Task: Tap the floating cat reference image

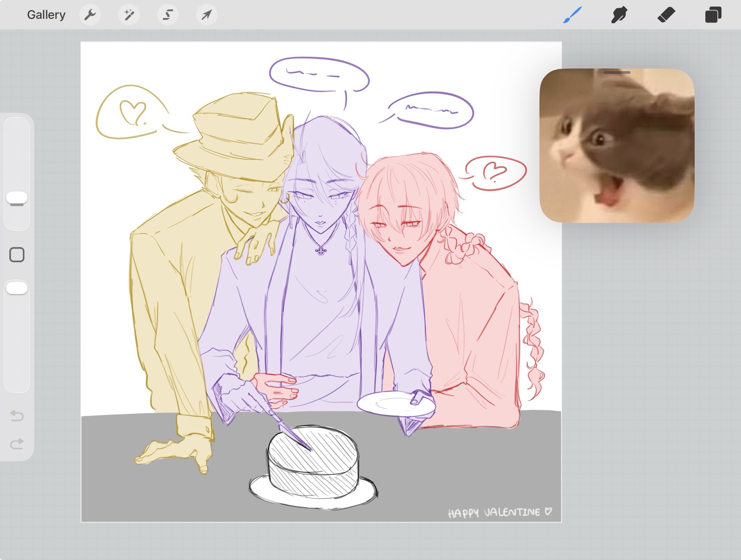Action: [x=617, y=148]
